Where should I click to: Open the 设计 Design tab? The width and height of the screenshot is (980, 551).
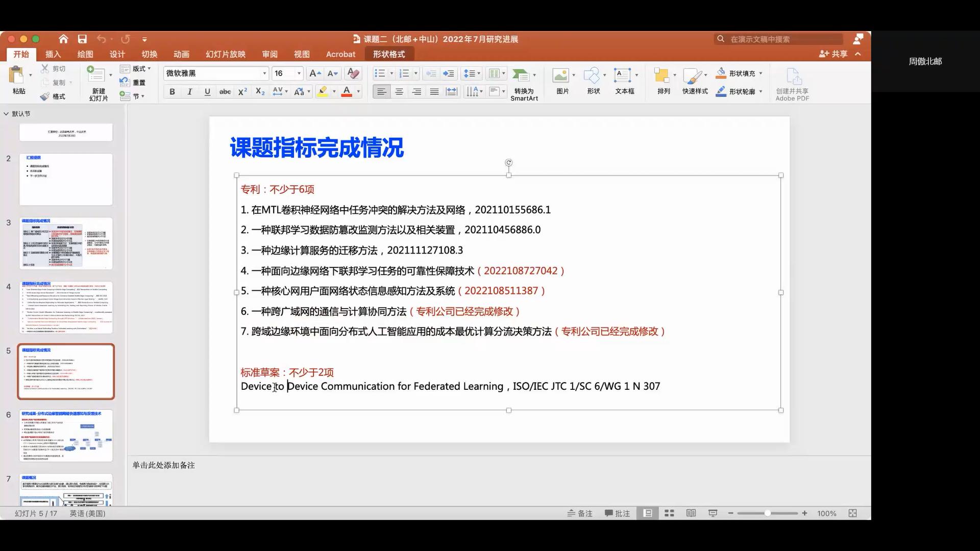[x=117, y=54]
